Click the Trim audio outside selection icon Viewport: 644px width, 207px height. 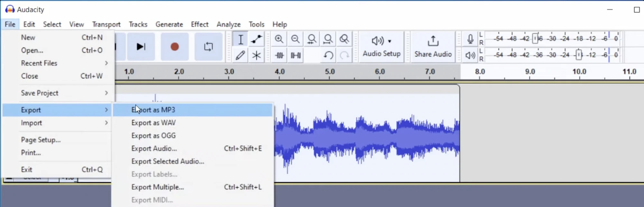pos(279,55)
